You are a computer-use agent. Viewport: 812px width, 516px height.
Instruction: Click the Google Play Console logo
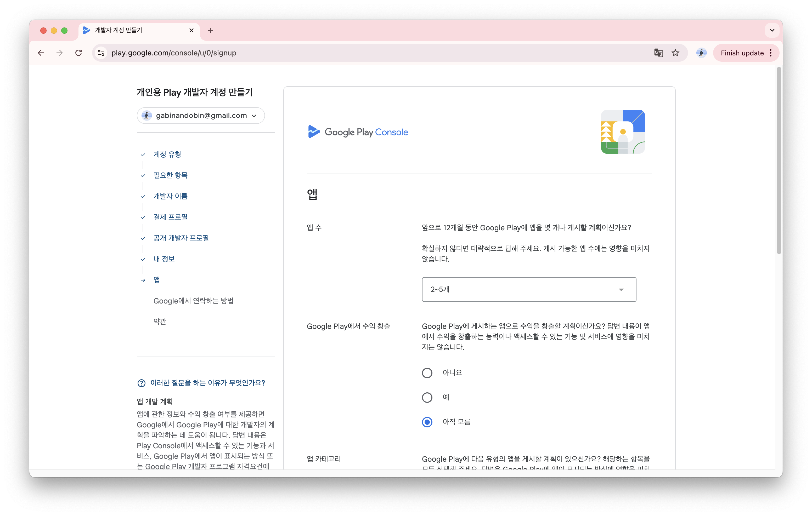357,132
